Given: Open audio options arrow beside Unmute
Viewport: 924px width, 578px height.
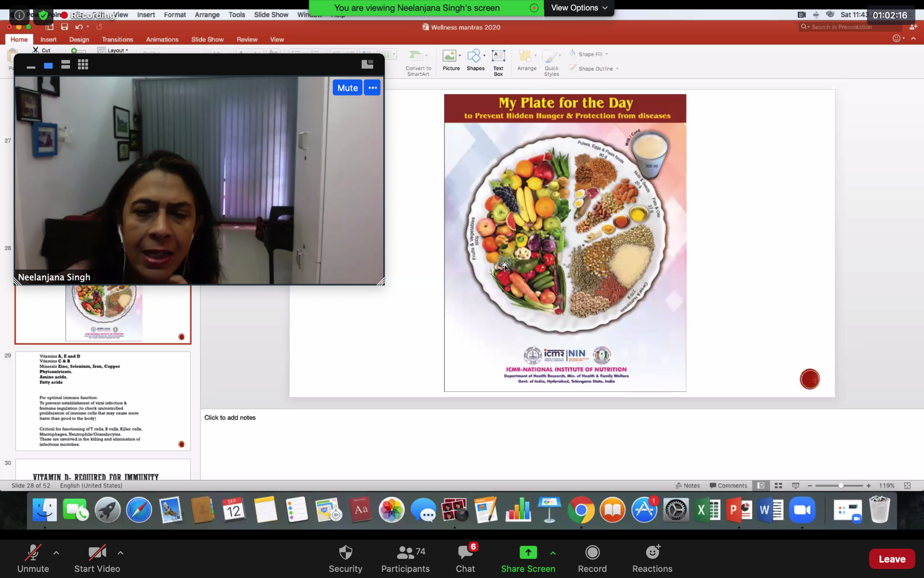Looking at the screenshot, I should point(56,553).
